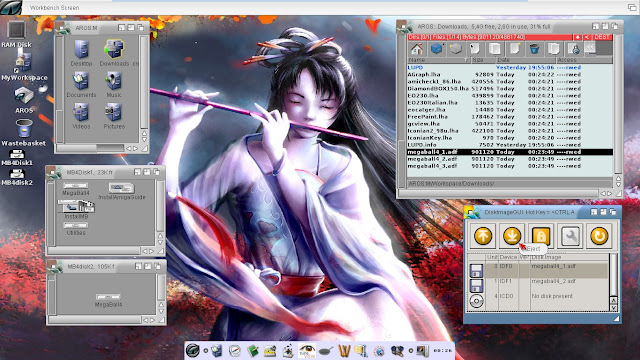Select megaball4_1.adf in the file list
640x360 pixels.
(x=510, y=152)
